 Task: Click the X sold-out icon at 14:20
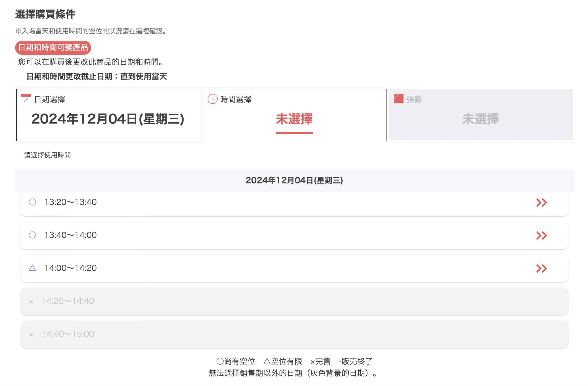click(31, 301)
